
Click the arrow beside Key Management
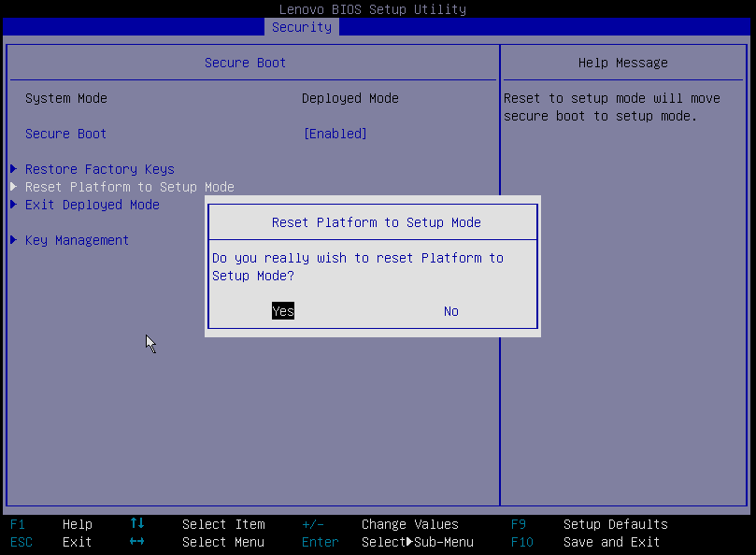point(13,240)
